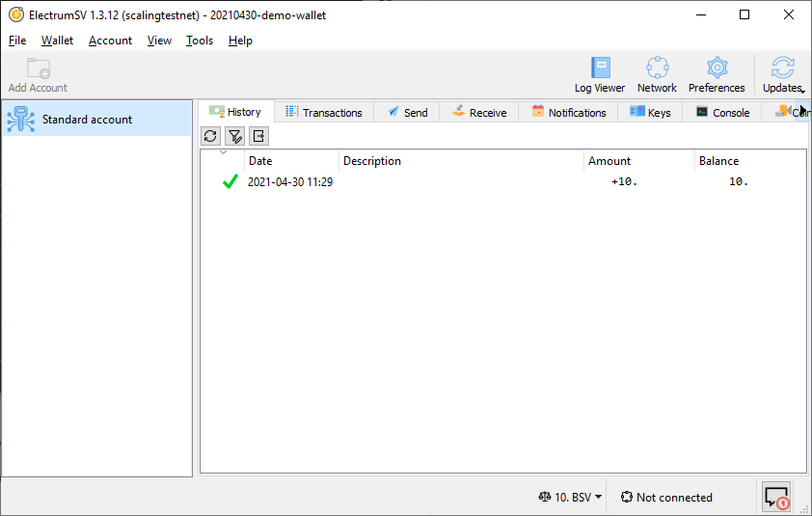
Task: Click the green confirmed checkmark icon
Action: [230, 182]
